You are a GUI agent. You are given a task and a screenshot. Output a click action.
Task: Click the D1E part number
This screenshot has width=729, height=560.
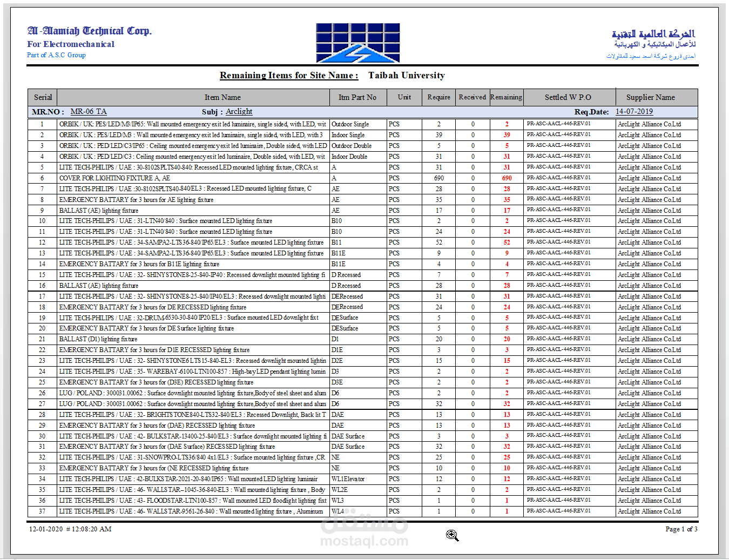pyautogui.click(x=337, y=350)
